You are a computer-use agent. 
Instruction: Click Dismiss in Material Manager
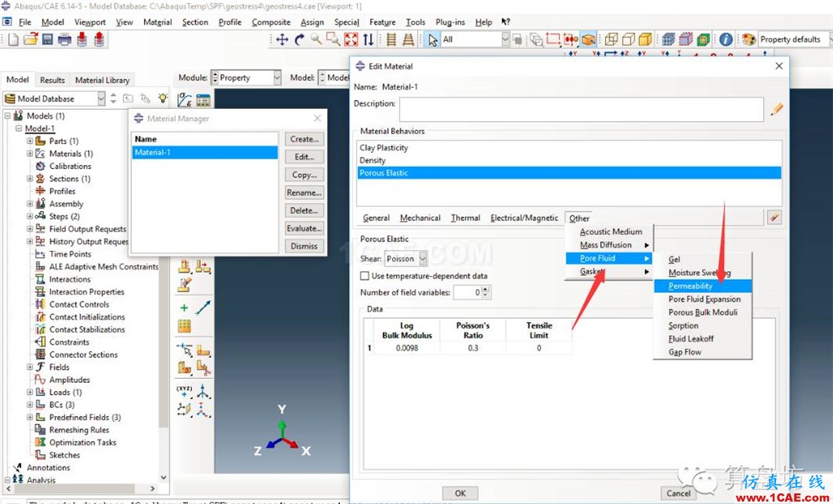tap(304, 246)
